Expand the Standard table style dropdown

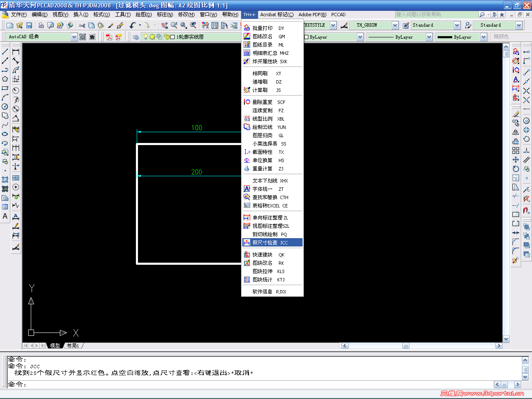pyautogui.click(x=457, y=25)
